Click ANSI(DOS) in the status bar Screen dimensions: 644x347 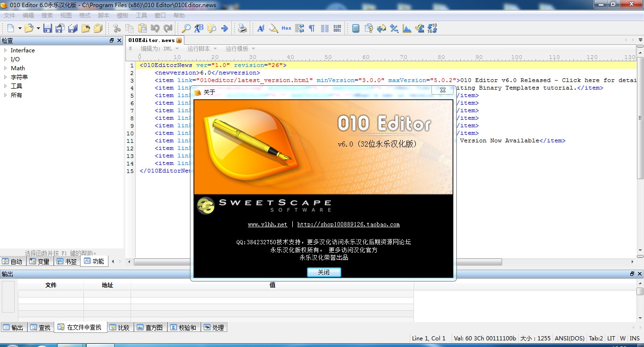coord(570,338)
